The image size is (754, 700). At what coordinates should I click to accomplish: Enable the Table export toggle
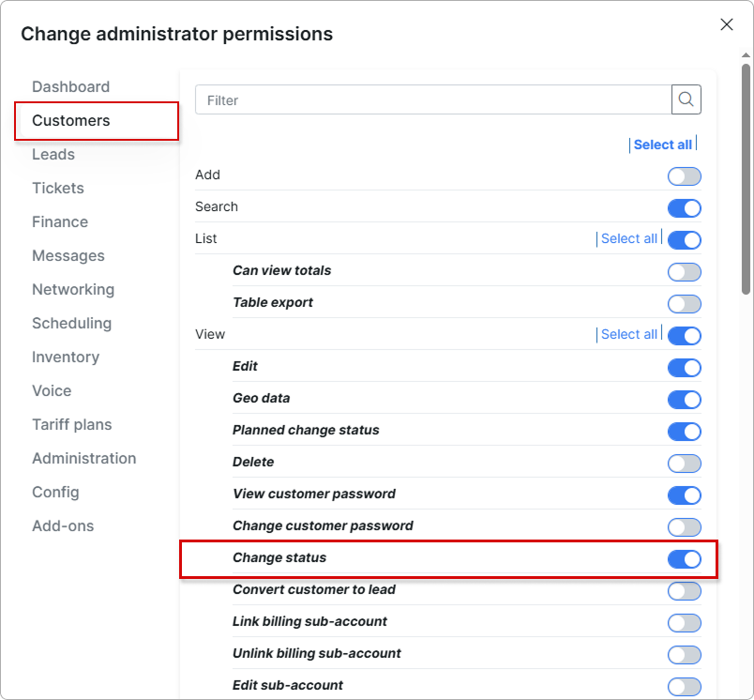tap(685, 304)
